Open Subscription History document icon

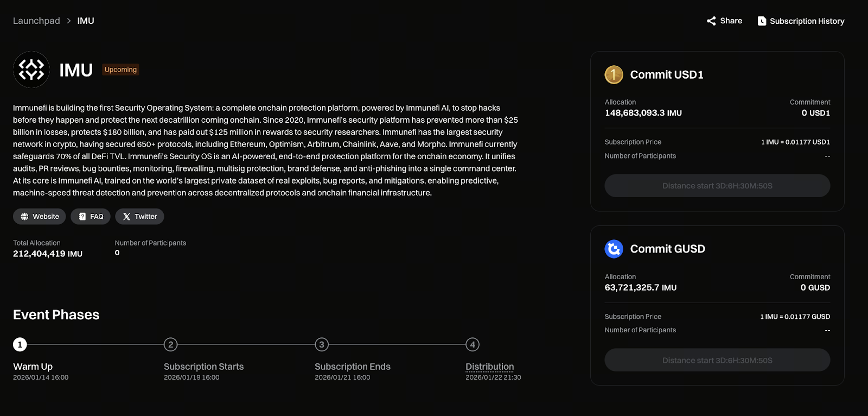pos(762,21)
